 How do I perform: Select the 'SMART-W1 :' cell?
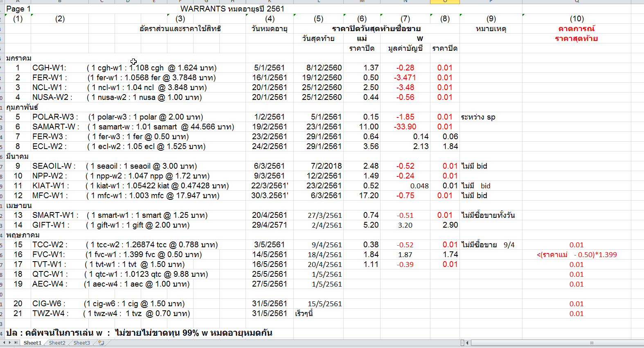pyautogui.click(x=56, y=215)
